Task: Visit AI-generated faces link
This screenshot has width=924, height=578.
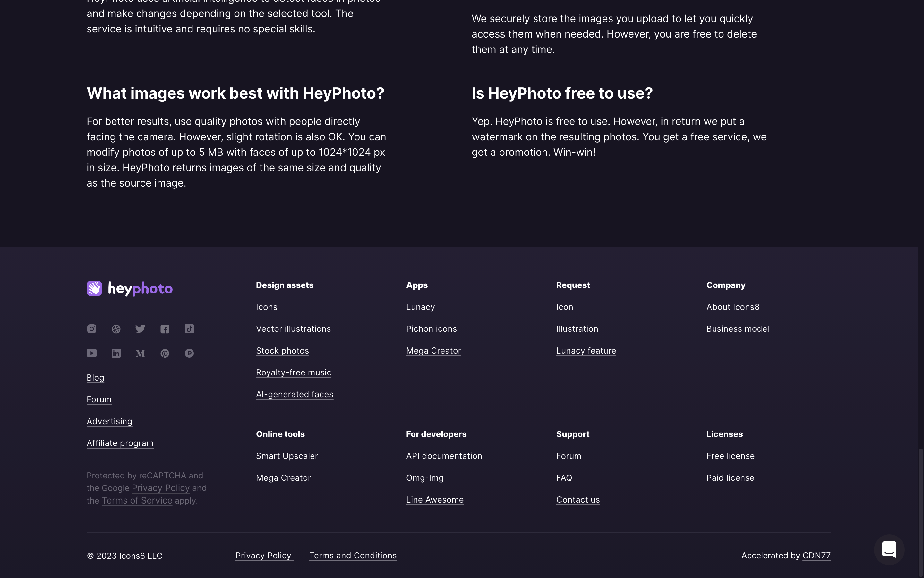Action: pos(295,394)
